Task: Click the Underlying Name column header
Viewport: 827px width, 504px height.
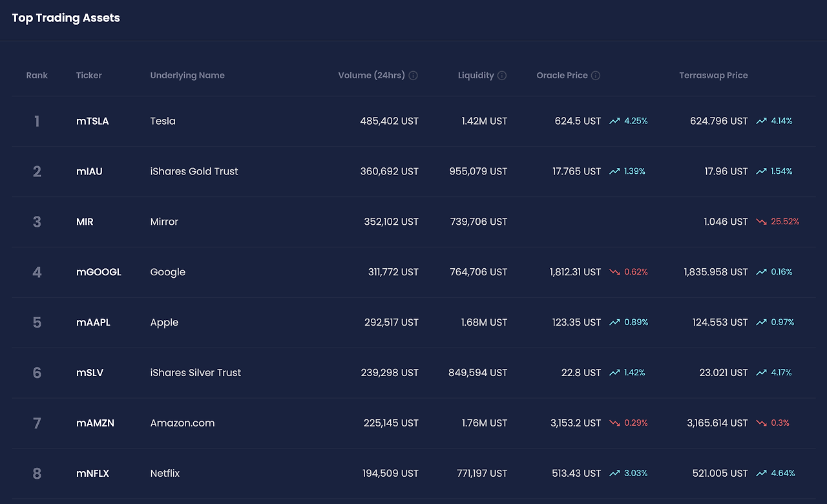Action: [x=187, y=76]
